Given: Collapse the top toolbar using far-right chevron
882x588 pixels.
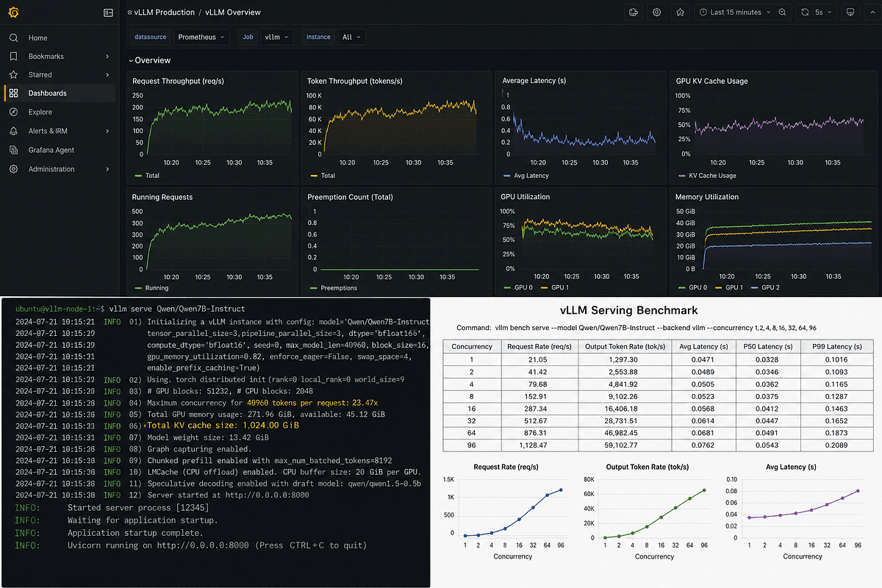Looking at the screenshot, I should tap(873, 12).
